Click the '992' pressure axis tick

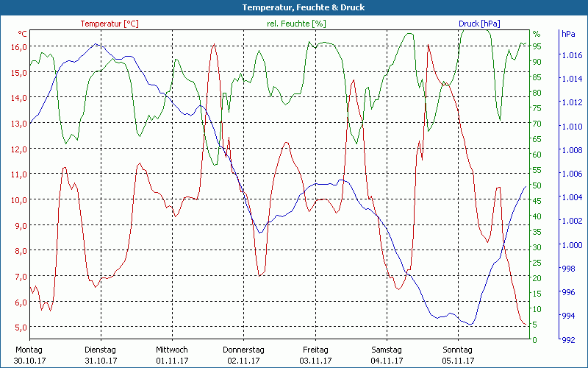[x=568, y=340]
